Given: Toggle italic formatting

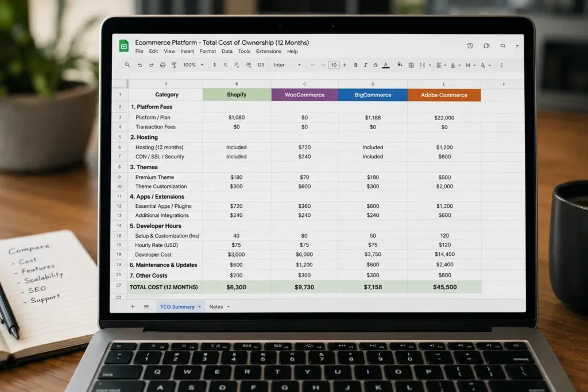Looking at the screenshot, I should click(x=365, y=65).
